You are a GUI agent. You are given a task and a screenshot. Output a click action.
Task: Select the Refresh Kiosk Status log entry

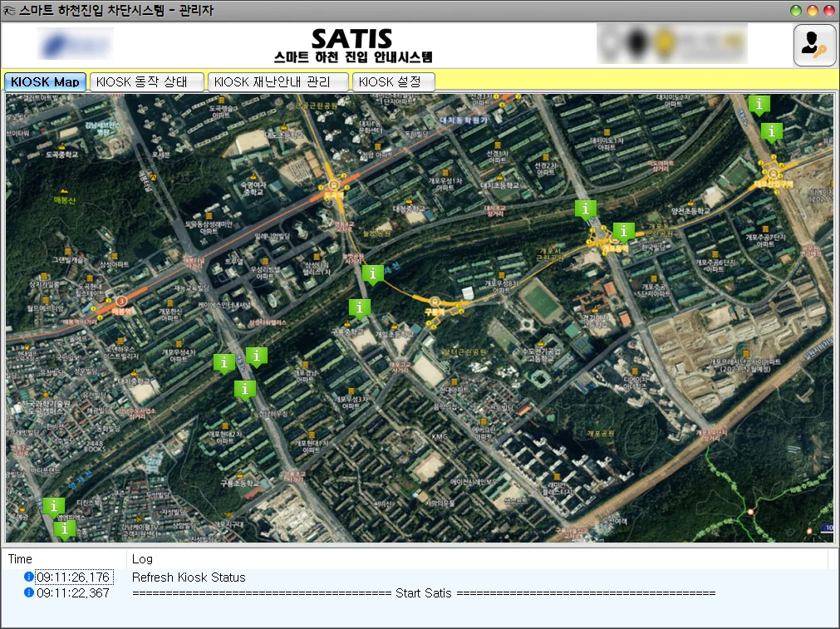click(189, 577)
